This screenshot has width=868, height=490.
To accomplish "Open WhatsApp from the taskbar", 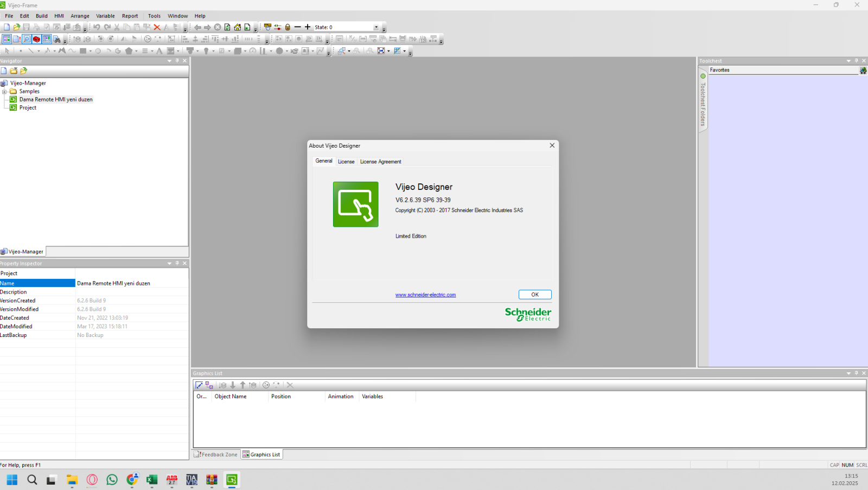I will pyautogui.click(x=112, y=480).
